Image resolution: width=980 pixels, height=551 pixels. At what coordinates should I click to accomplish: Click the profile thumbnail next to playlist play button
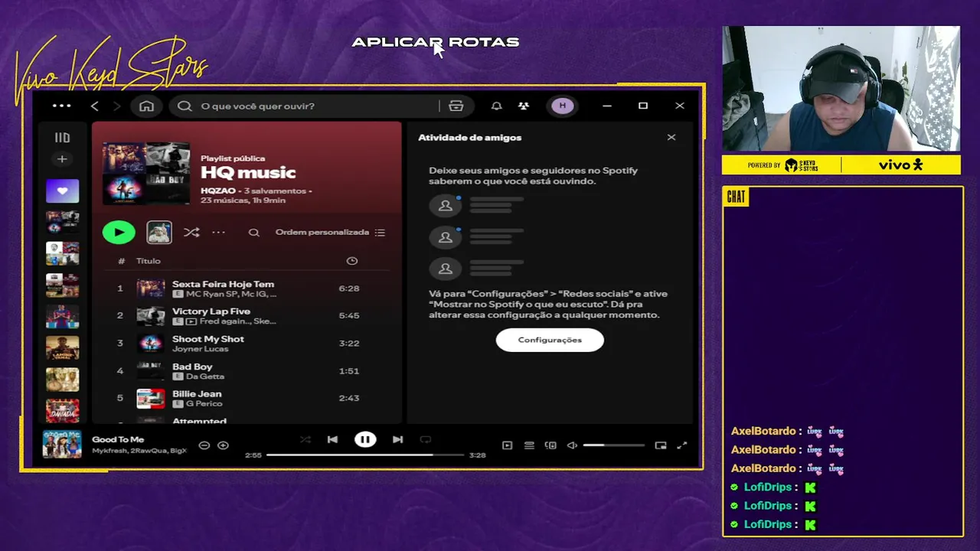(x=159, y=232)
